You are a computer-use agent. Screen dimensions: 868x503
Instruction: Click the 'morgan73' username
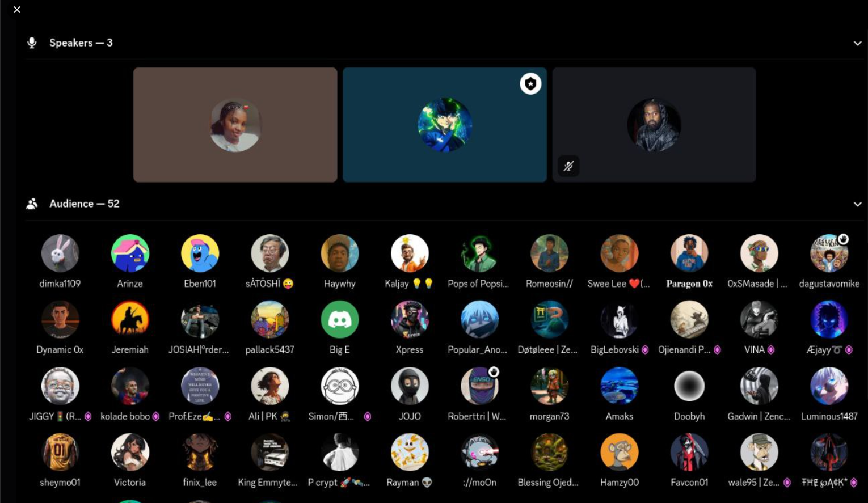click(549, 416)
